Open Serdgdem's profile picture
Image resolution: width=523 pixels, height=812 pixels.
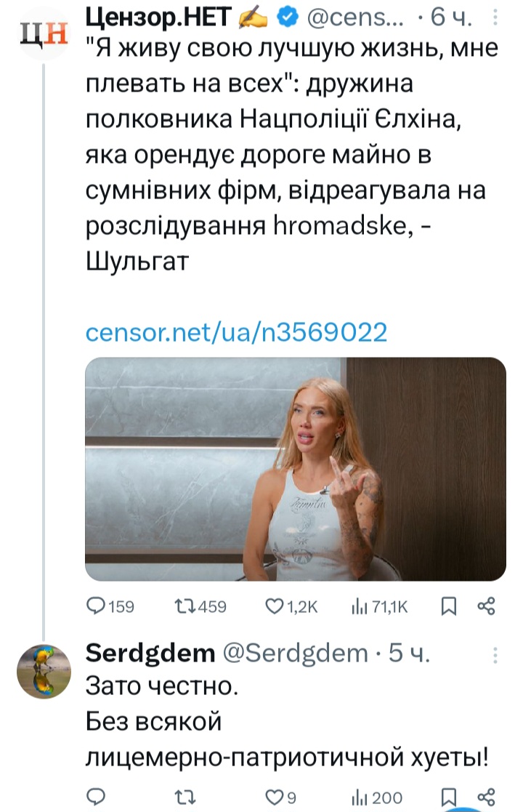[44, 672]
